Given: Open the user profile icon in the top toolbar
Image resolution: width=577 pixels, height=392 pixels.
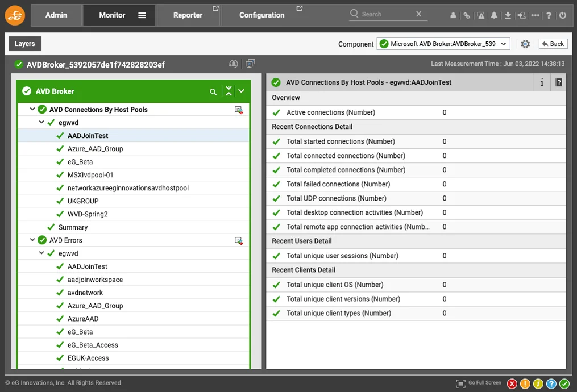Looking at the screenshot, I should point(453,15).
